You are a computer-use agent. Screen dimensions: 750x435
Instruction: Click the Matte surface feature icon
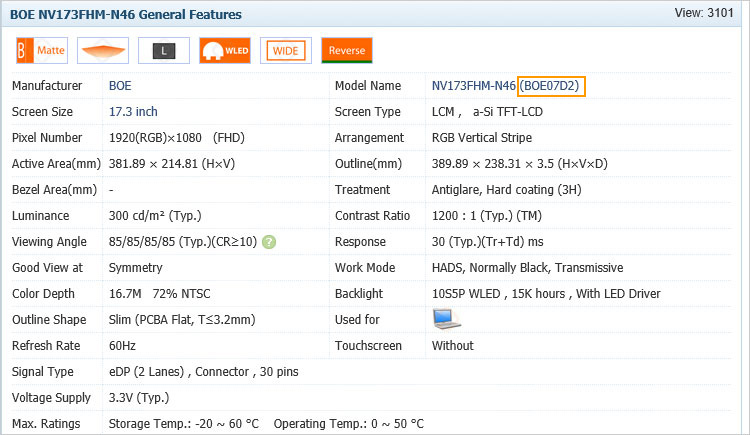[x=41, y=50]
